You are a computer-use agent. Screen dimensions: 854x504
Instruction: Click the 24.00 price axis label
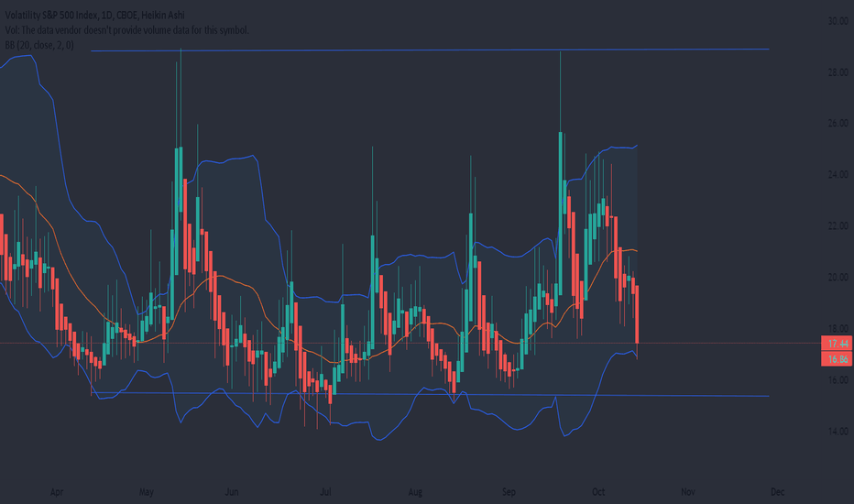(x=838, y=175)
